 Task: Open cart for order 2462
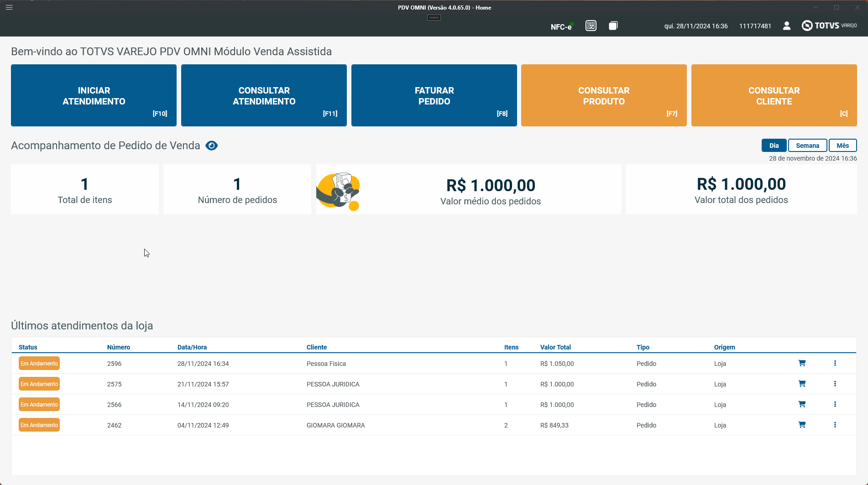point(802,425)
